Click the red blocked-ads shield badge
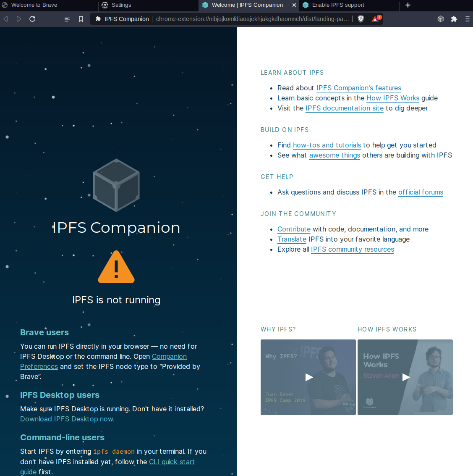 [375, 18]
